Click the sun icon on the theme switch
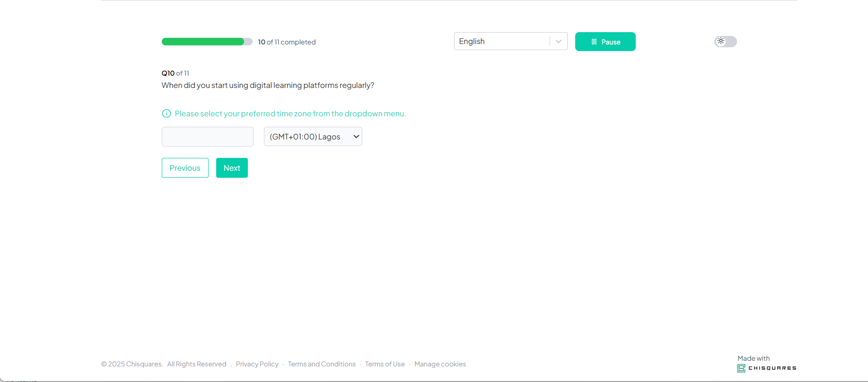Screen dimensions: 868x382 [720, 41]
